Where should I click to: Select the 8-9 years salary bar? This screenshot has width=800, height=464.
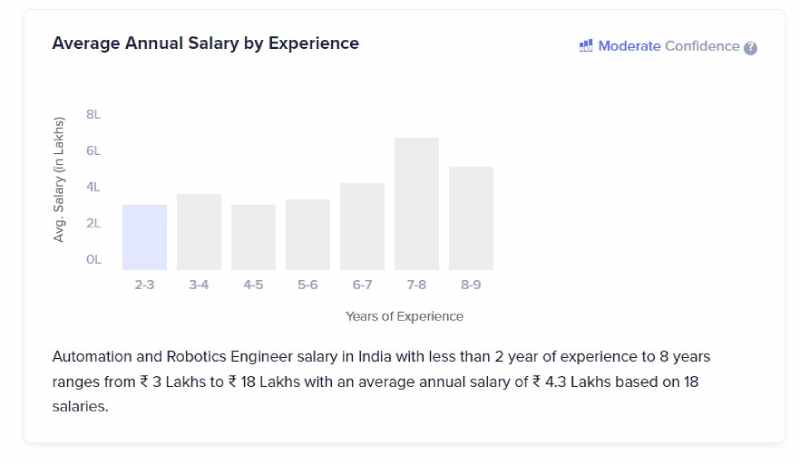tap(471, 218)
